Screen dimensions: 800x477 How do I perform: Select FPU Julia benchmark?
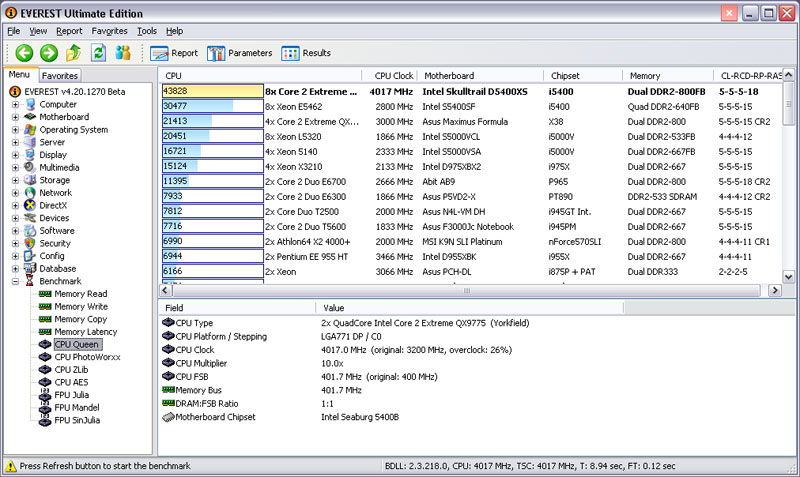[x=71, y=395]
